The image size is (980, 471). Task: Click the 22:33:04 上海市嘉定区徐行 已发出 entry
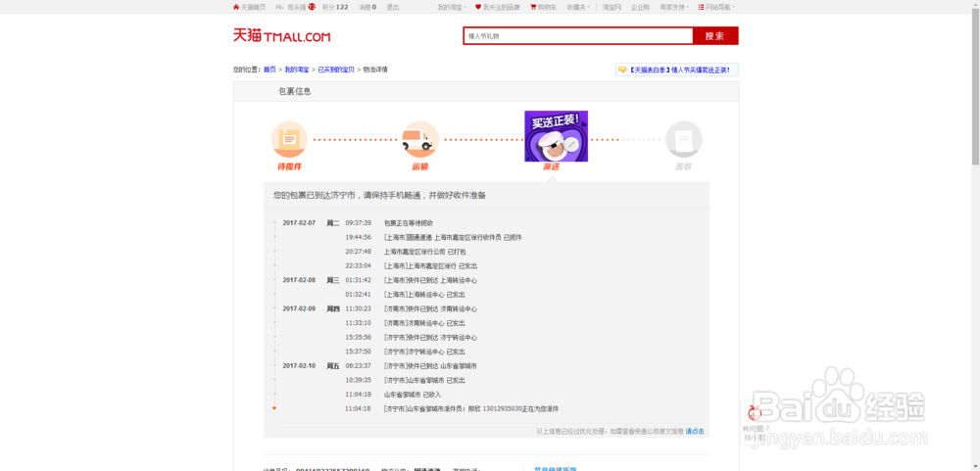430,265
